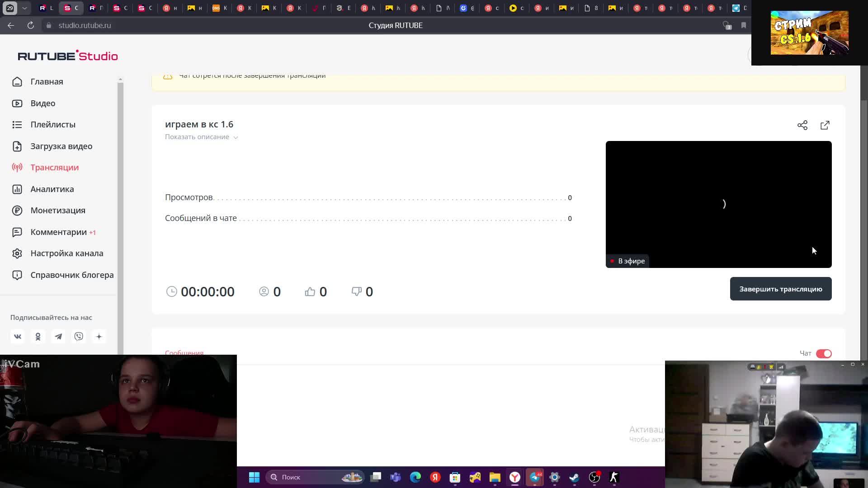Click the live stream preview player

click(718, 204)
